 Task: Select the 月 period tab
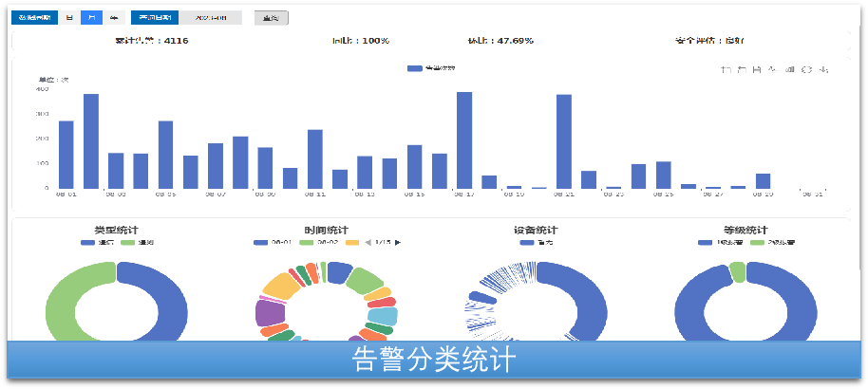pyautogui.click(x=91, y=17)
